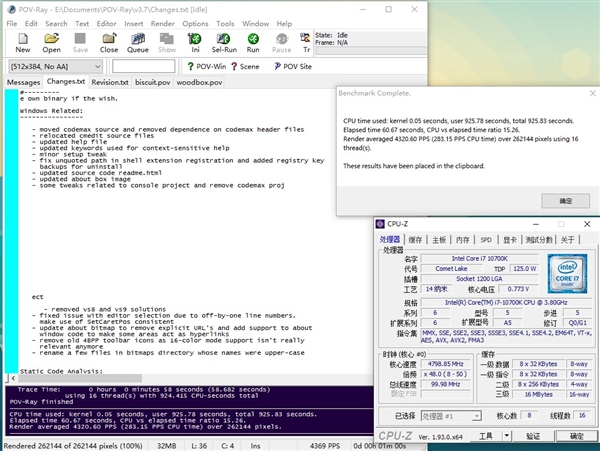The width and height of the screenshot is (600, 451).
Task: Open the Ini file toolbar icon
Action: [195, 43]
